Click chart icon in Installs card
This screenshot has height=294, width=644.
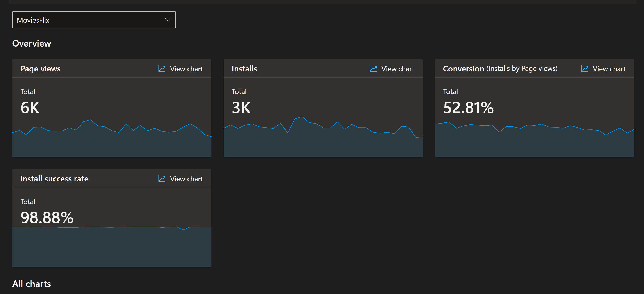point(373,69)
